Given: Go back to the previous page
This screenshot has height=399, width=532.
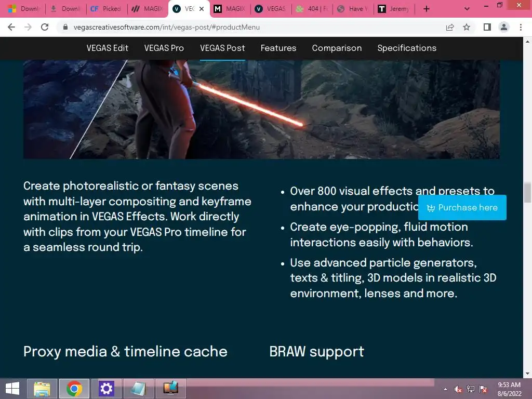Looking at the screenshot, I should coord(11,27).
